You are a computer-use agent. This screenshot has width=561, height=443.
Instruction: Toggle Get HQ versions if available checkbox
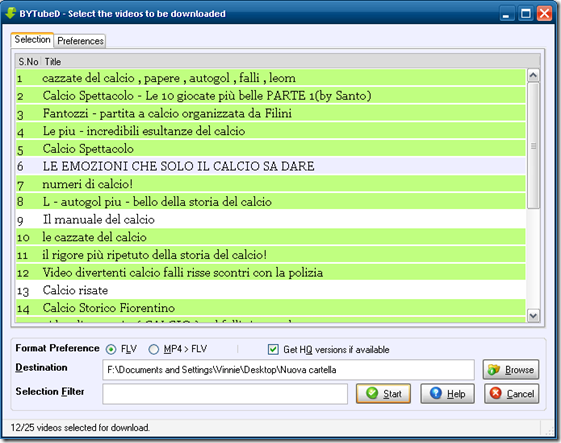pyautogui.click(x=273, y=349)
